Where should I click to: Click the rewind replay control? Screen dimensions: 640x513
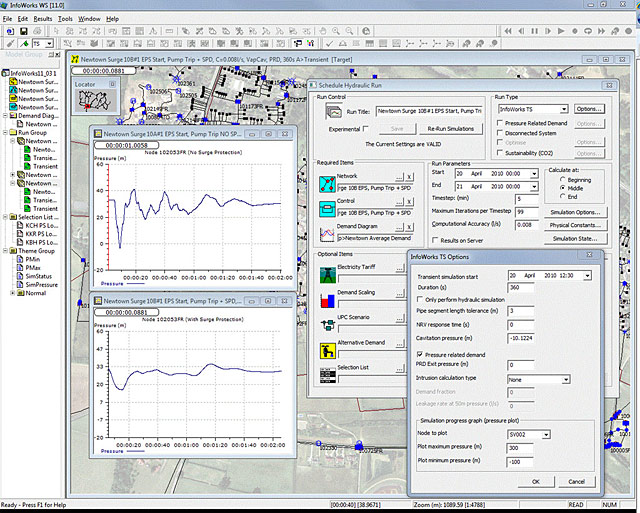click(x=508, y=31)
